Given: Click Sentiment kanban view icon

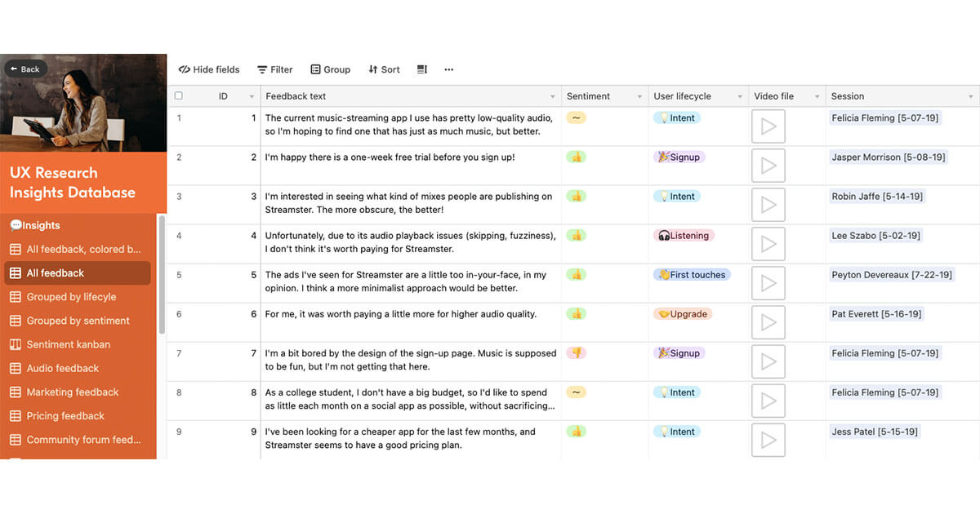Looking at the screenshot, I should tap(15, 344).
